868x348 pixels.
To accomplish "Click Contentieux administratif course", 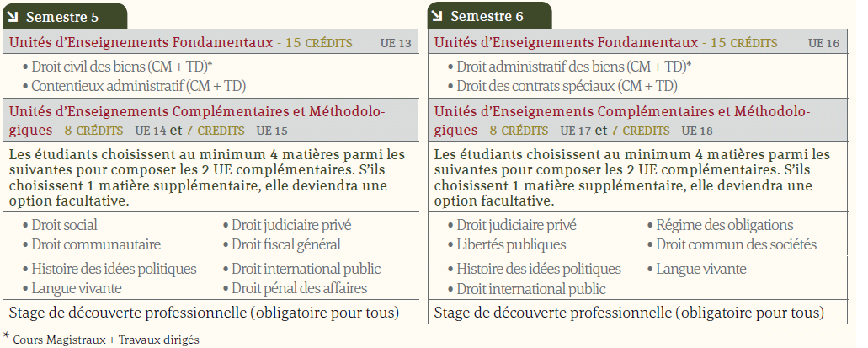I will 138,87.
